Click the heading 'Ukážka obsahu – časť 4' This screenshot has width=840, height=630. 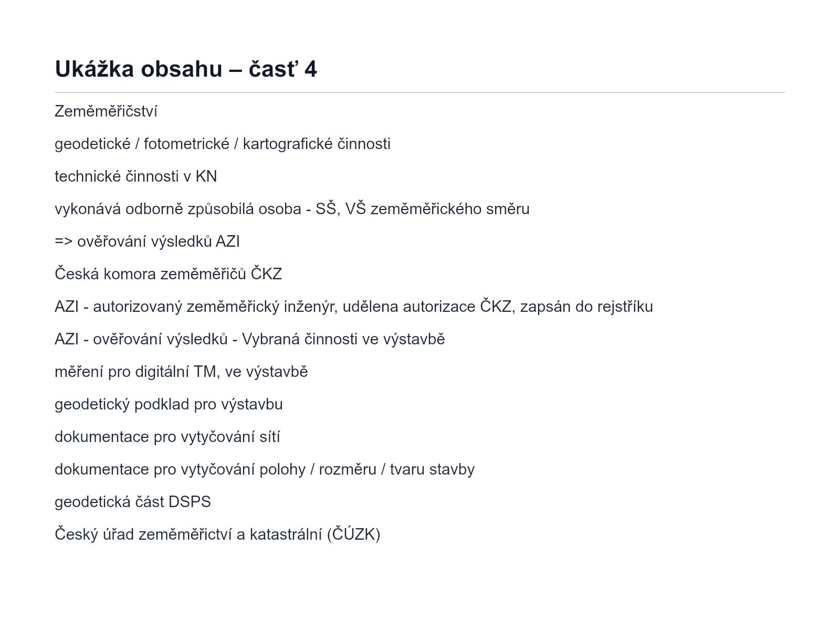pyautogui.click(x=186, y=69)
